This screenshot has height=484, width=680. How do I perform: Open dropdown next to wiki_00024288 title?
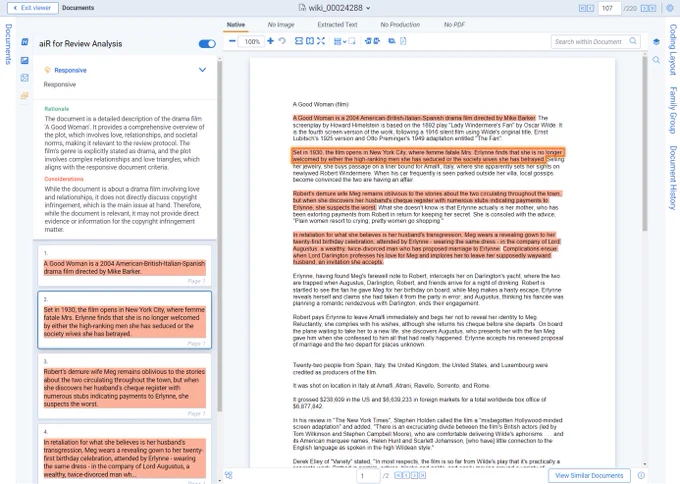click(368, 8)
